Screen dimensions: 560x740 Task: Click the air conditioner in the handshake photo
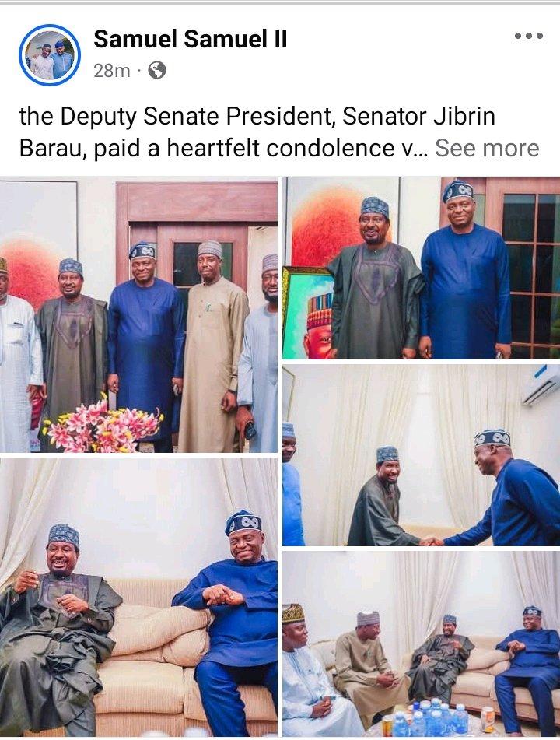pyautogui.click(x=541, y=386)
